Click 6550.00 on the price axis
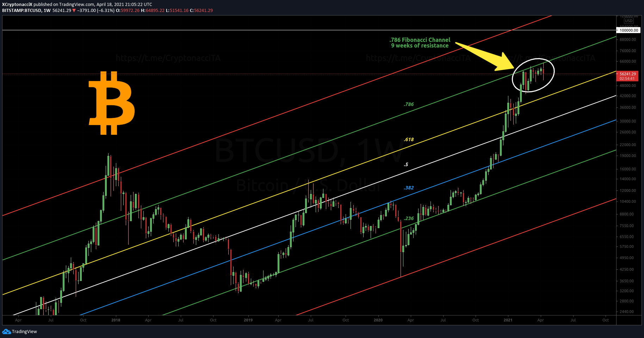644x338 pixels. click(x=627, y=237)
